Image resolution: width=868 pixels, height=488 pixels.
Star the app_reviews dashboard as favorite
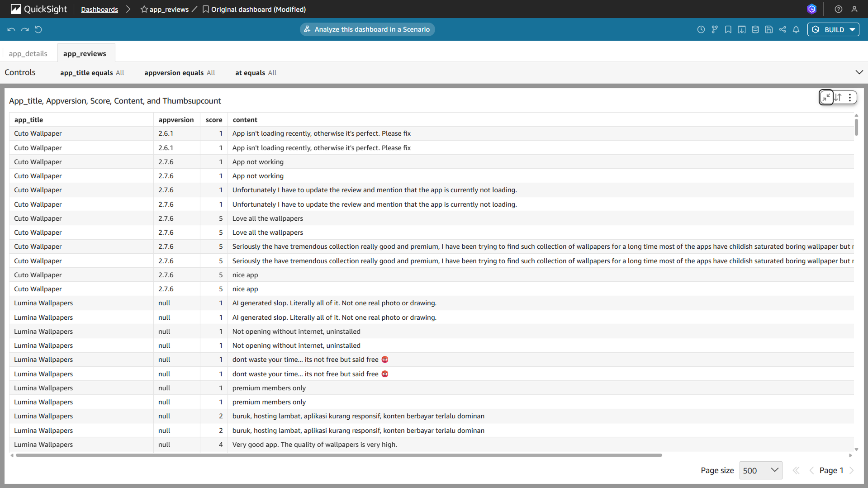tap(144, 9)
